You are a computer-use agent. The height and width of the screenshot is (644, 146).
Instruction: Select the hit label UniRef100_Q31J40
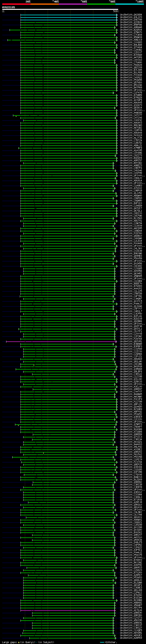pos(131,379)
